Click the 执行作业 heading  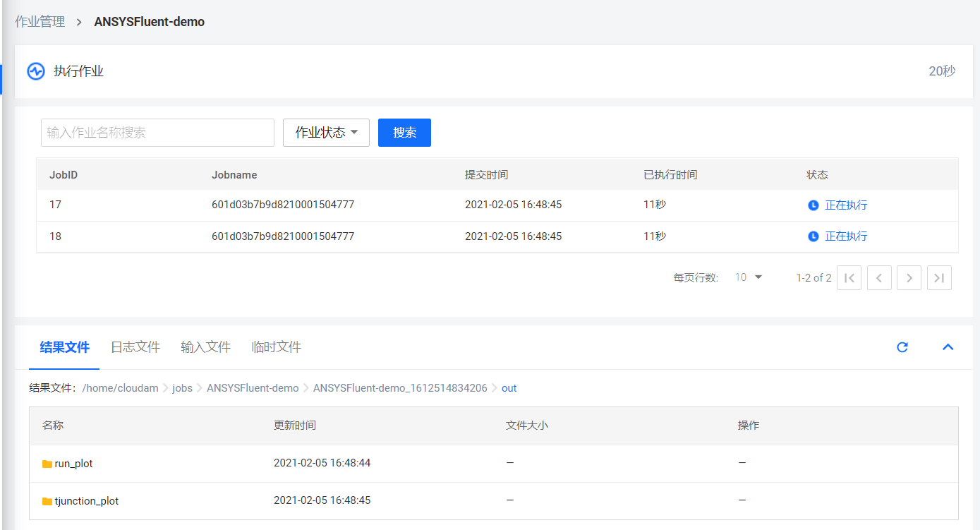[79, 71]
